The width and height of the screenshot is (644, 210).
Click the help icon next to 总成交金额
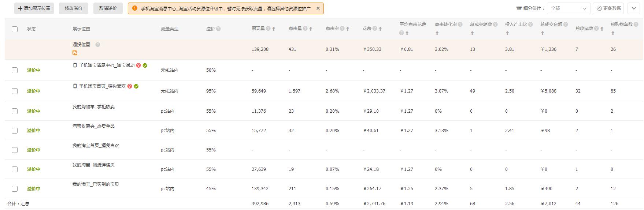pos(566,25)
